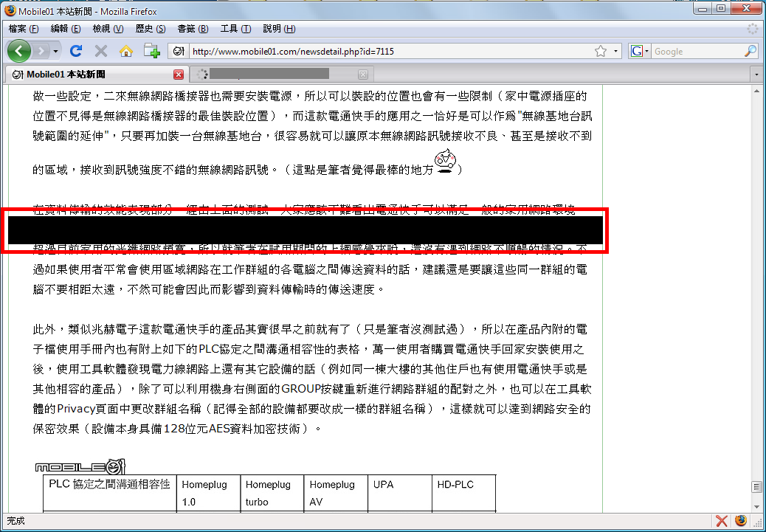Click the search magnifier icon
Viewport: 766px width, 532px height.
(751, 52)
